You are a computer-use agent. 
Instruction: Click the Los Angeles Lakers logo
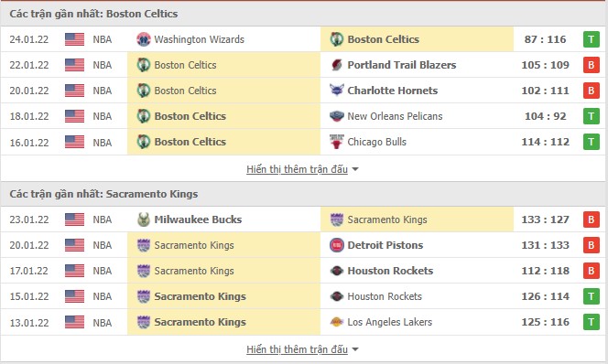point(337,322)
